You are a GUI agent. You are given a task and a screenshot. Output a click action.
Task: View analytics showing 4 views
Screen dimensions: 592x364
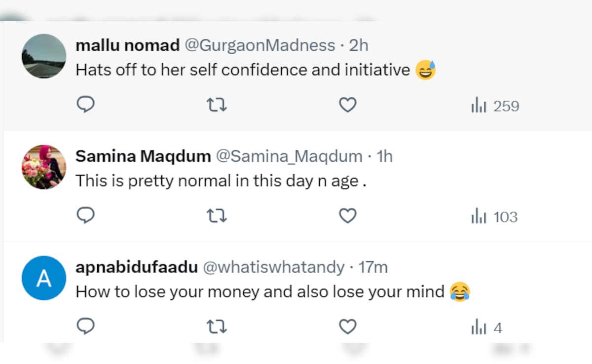[x=486, y=328]
